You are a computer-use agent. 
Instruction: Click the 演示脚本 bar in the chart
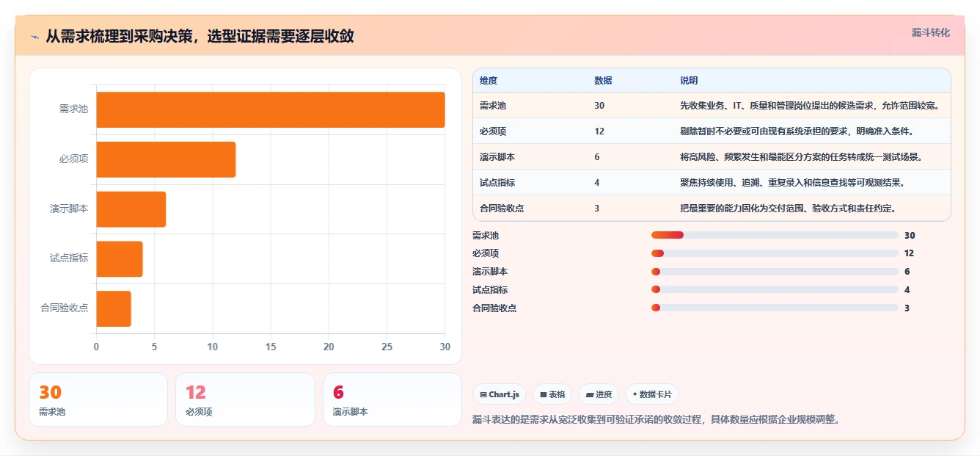coord(131,209)
